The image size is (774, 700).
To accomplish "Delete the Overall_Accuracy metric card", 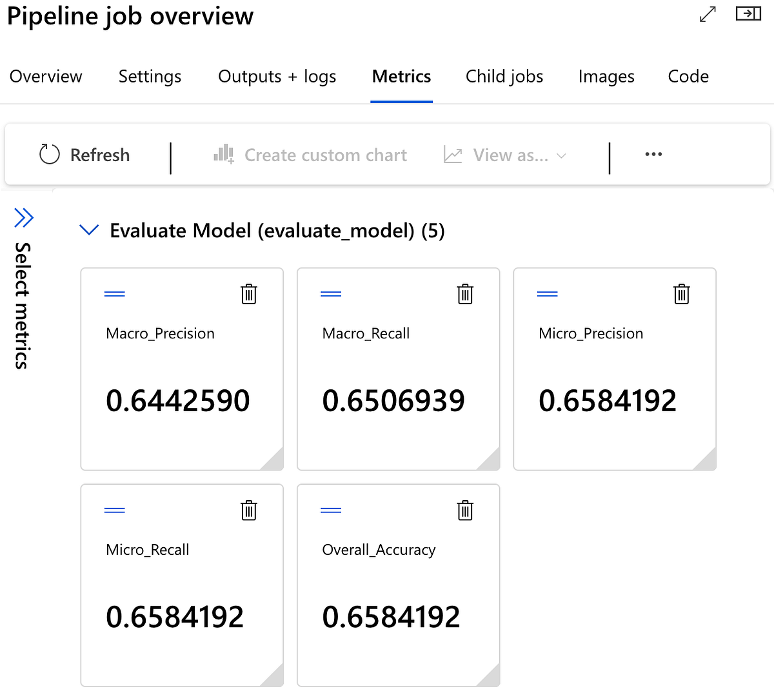I will (465, 510).
